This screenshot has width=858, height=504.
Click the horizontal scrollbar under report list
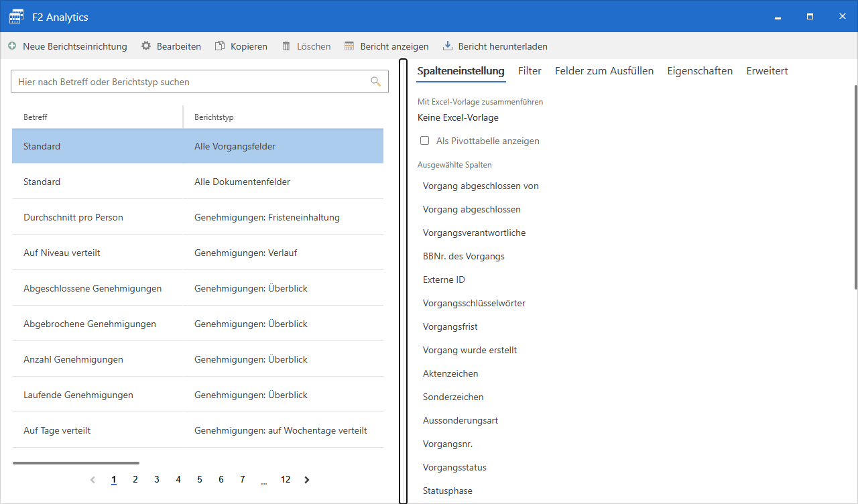coord(76,463)
